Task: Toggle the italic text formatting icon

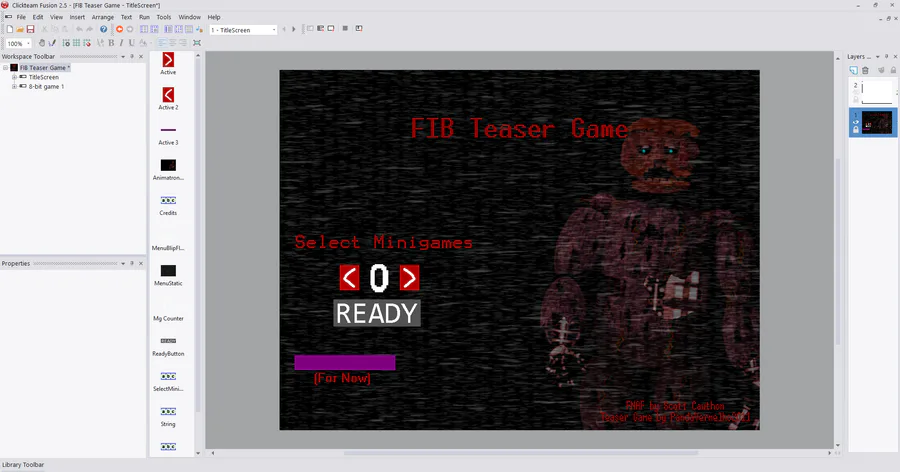Action: click(x=121, y=43)
